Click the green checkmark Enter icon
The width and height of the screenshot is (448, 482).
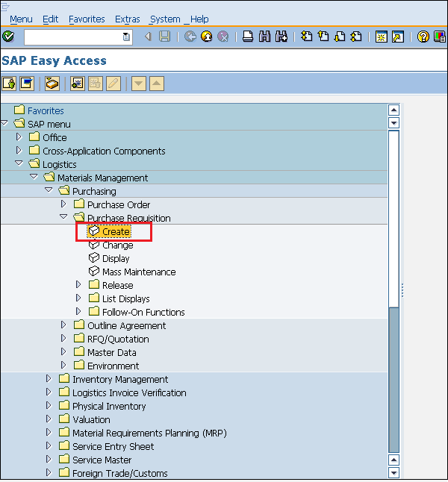click(x=8, y=37)
